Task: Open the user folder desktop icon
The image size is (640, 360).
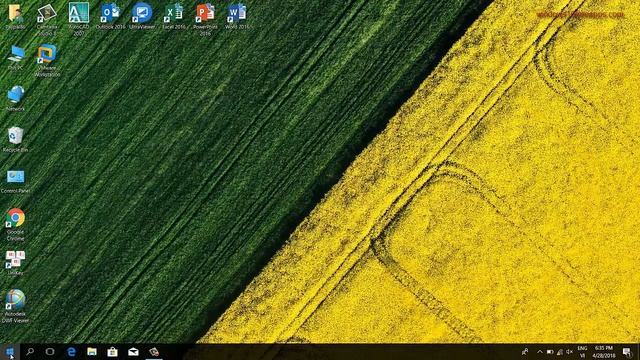Action: (15, 16)
